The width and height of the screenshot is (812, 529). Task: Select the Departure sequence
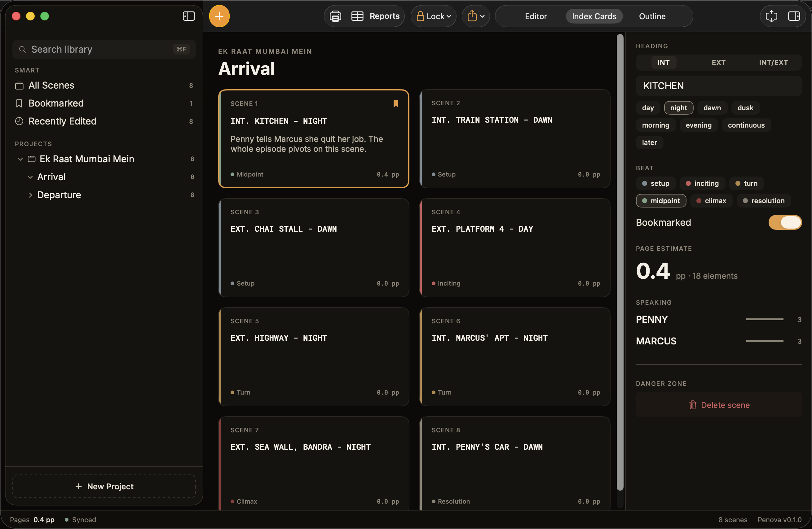point(104,195)
